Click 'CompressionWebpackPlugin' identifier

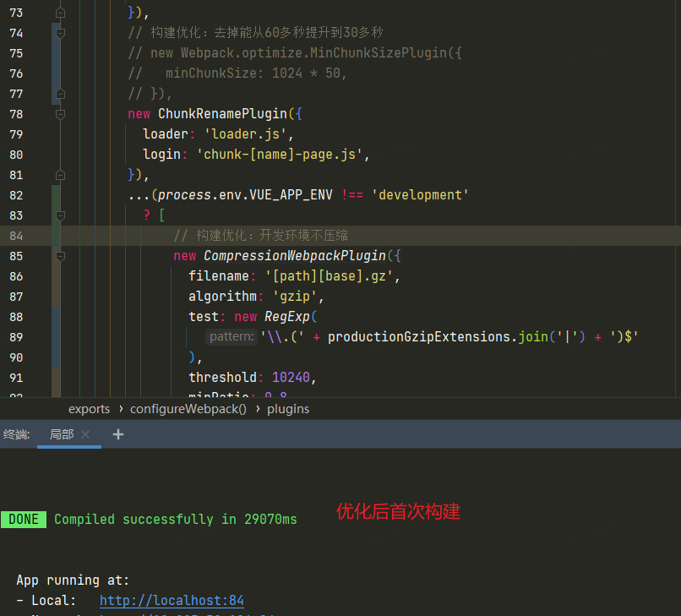(x=295, y=256)
